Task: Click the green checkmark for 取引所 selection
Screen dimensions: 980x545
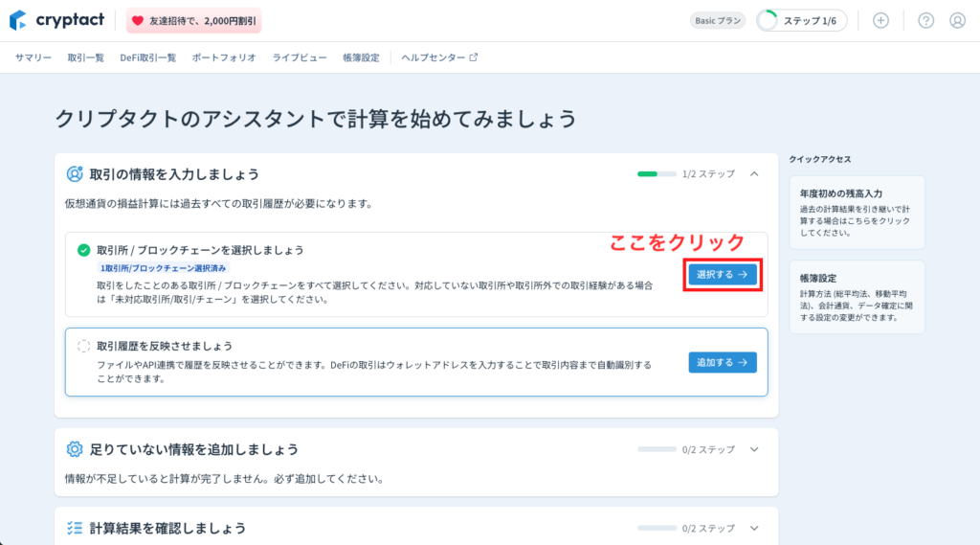Action: coord(84,250)
